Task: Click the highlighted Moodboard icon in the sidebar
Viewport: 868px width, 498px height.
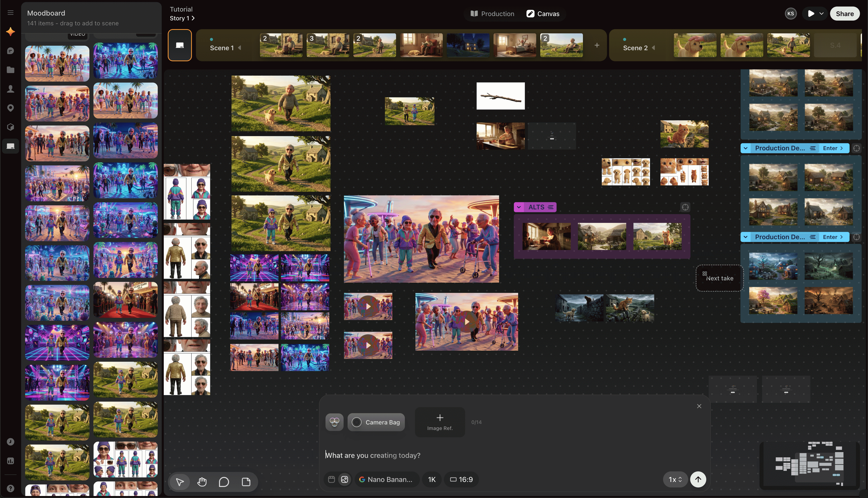Action: pos(11,146)
